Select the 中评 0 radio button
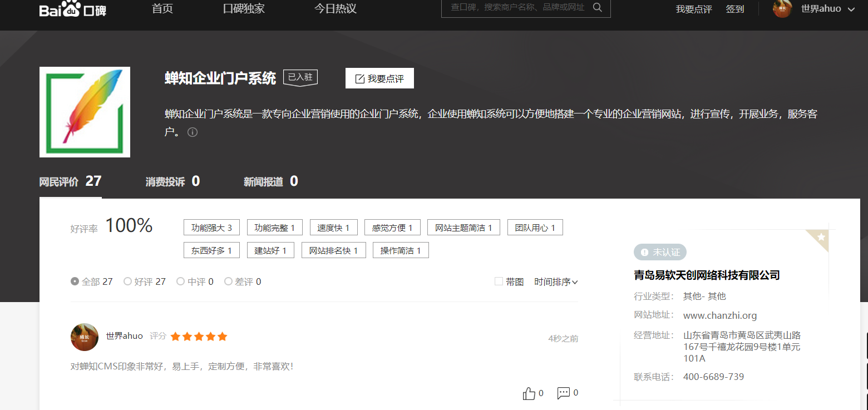This screenshot has height=410, width=868. 180,281
